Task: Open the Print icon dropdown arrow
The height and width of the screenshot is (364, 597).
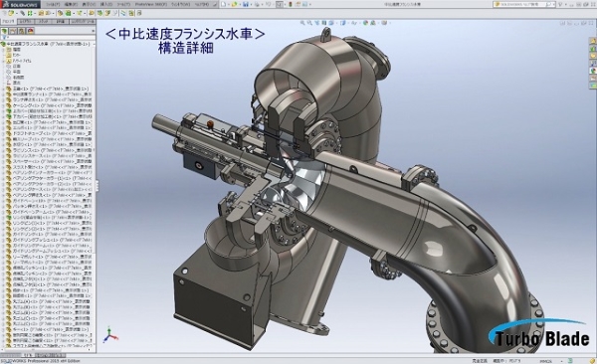Action: coord(262,4)
